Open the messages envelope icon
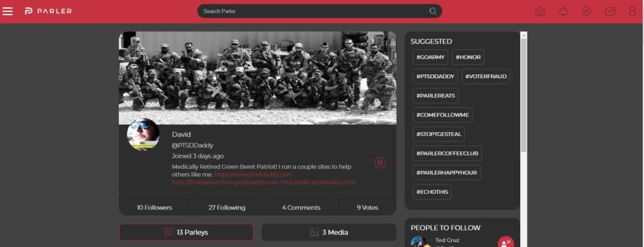The width and height of the screenshot is (644, 247). pyautogui.click(x=610, y=11)
